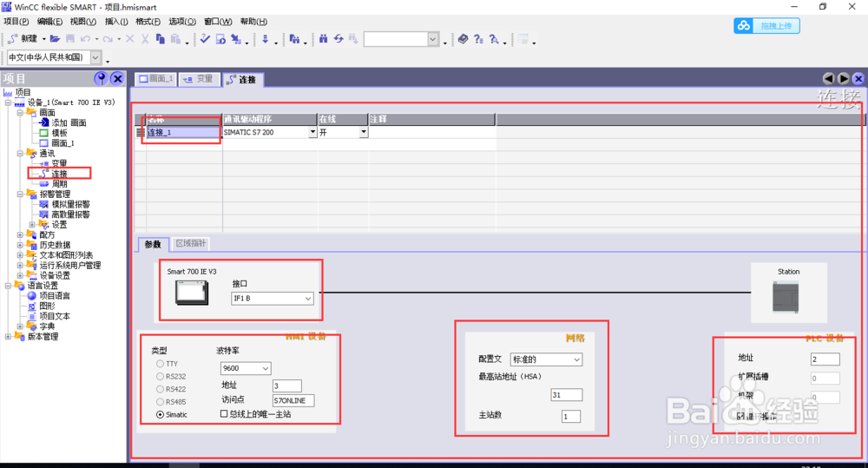
Task: Open the 编辑(E) menu
Action: 49,22
